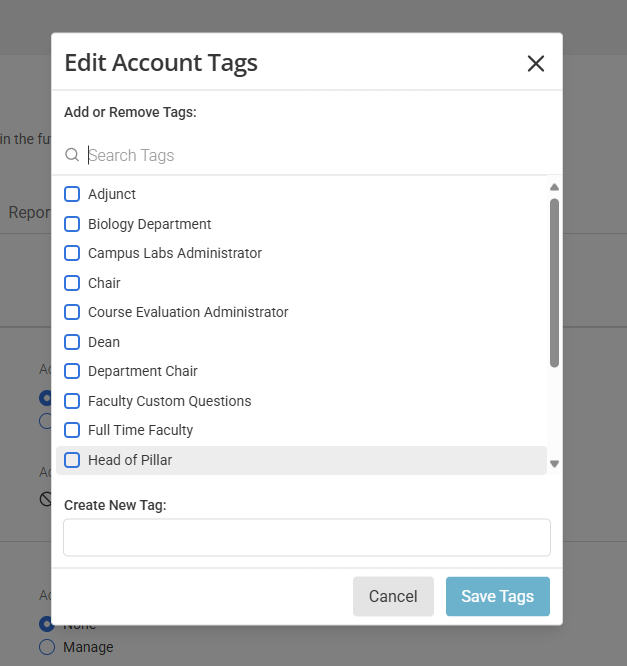
Task: Click the Chair label text
Action: [104, 283]
